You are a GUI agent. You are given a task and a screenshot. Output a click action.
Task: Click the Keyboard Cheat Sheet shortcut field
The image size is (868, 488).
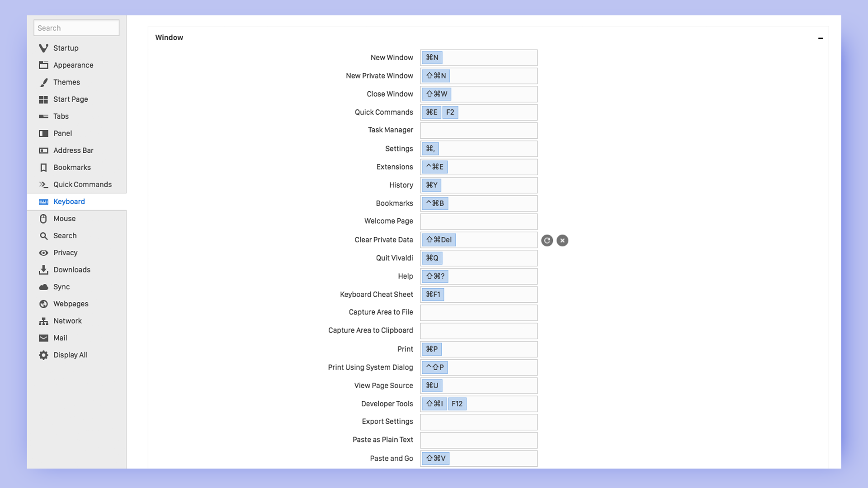point(478,294)
